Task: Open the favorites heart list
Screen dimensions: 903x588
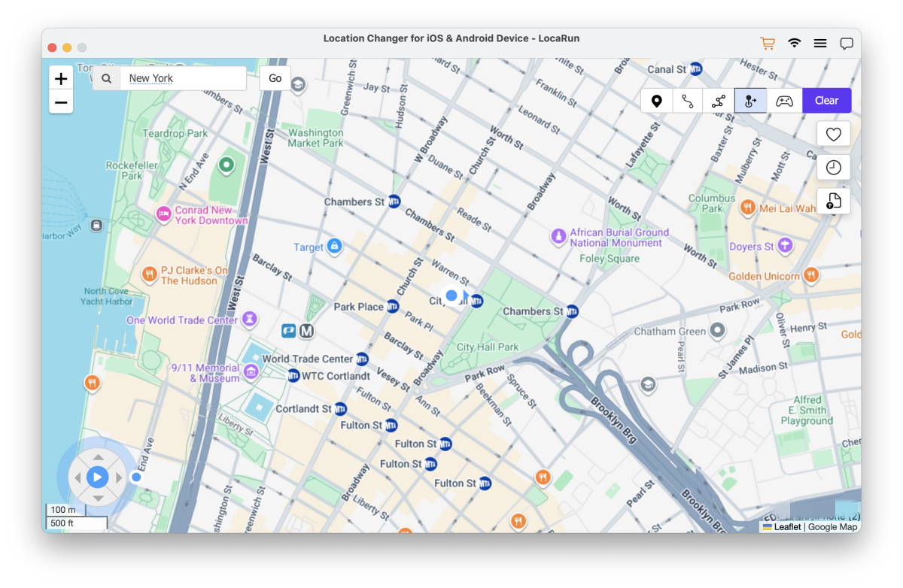Action: pyautogui.click(x=833, y=134)
